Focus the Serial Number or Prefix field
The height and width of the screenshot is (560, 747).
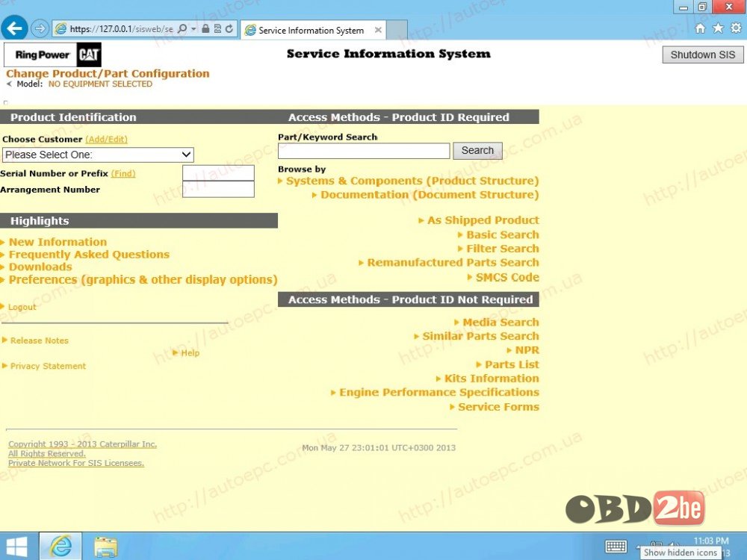click(x=218, y=173)
